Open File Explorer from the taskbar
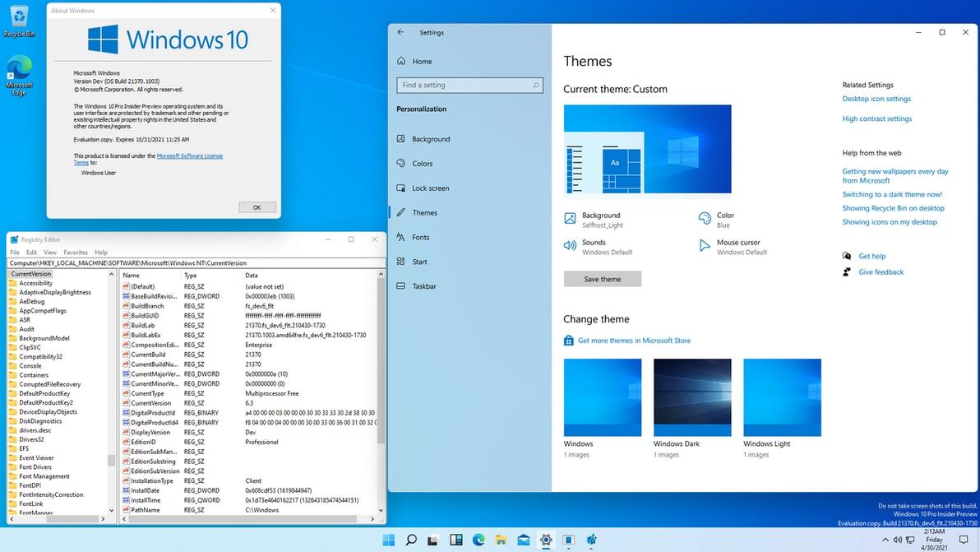980x552 pixels. pyautogui.click(x=501, y=540)
